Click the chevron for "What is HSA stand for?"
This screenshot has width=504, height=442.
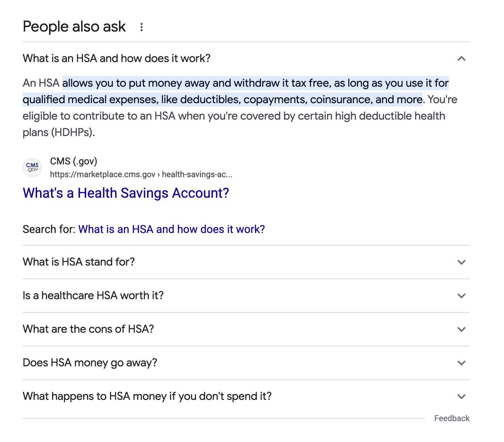(x=461, y=262)
